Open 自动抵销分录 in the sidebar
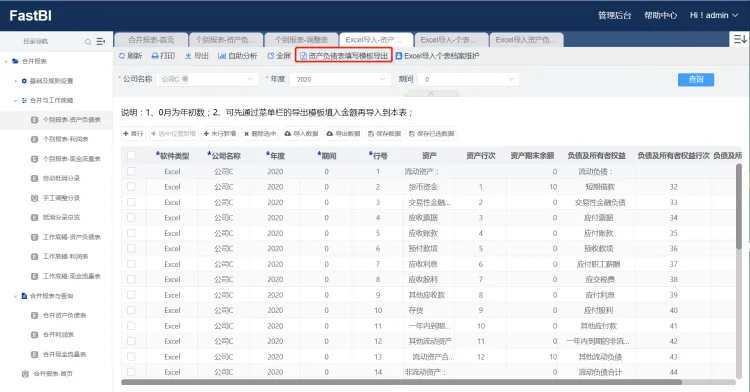 click(x=61, y=178)
